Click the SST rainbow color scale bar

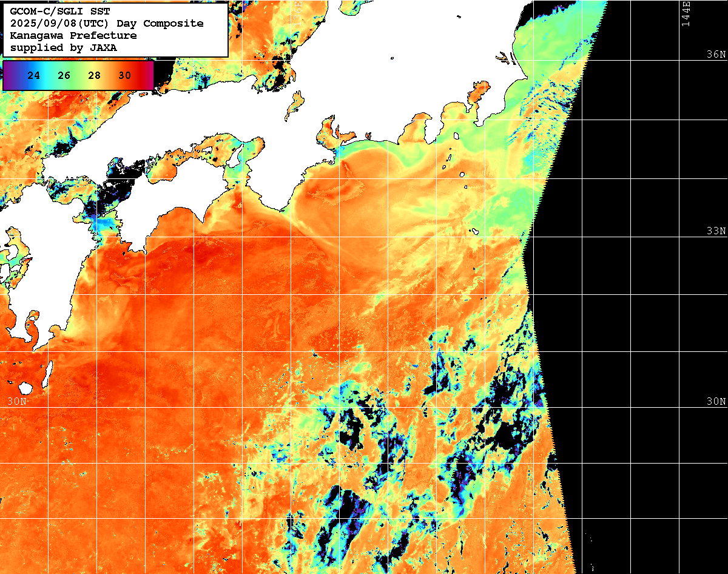pos(78,76)
